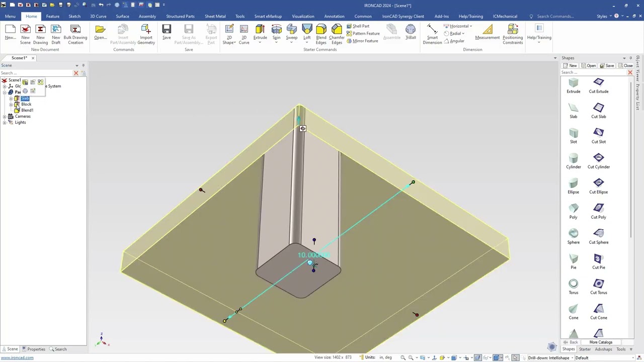Screen dimensions: 644x362
Task: Open the Radial dimension dropdown
Action: pyautogui.click(x=463, y=33)
